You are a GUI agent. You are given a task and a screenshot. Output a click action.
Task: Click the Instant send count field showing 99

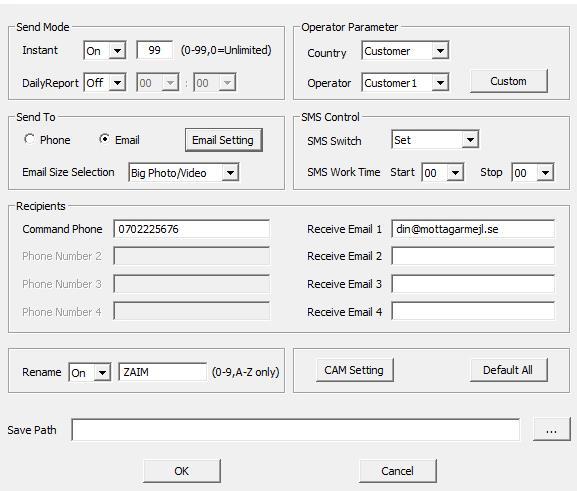[155, 50]
